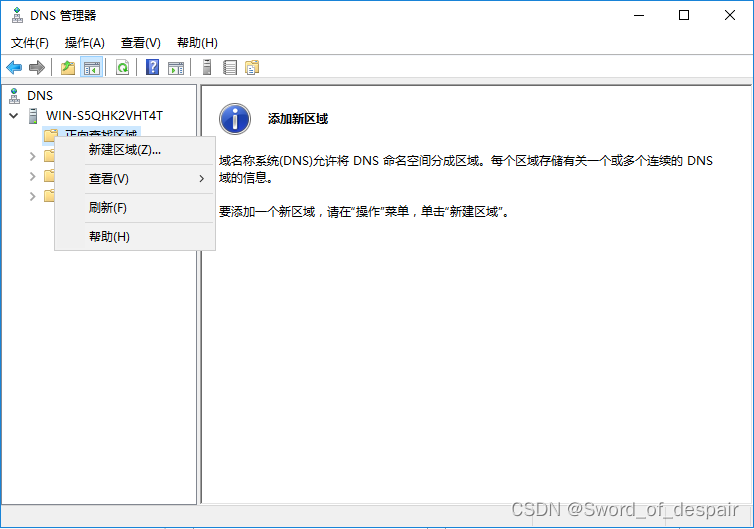The image size is (754, 529).
Task: Open the 操作(A) menu
Action: click(x=85, y=43)
